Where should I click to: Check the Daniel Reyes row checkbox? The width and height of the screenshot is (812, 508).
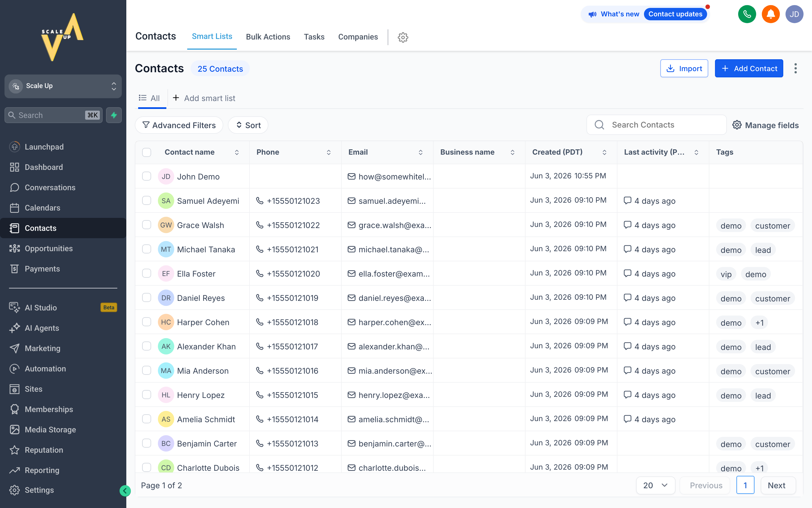147,297
